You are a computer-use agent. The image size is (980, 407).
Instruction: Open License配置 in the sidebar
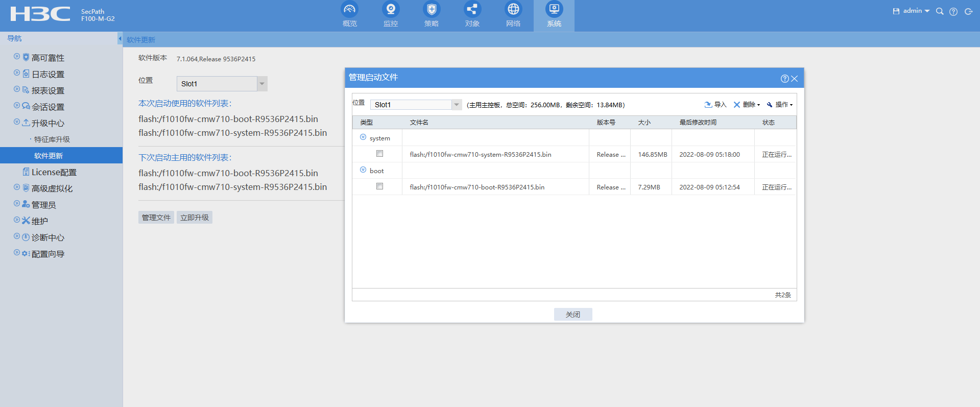54,172
